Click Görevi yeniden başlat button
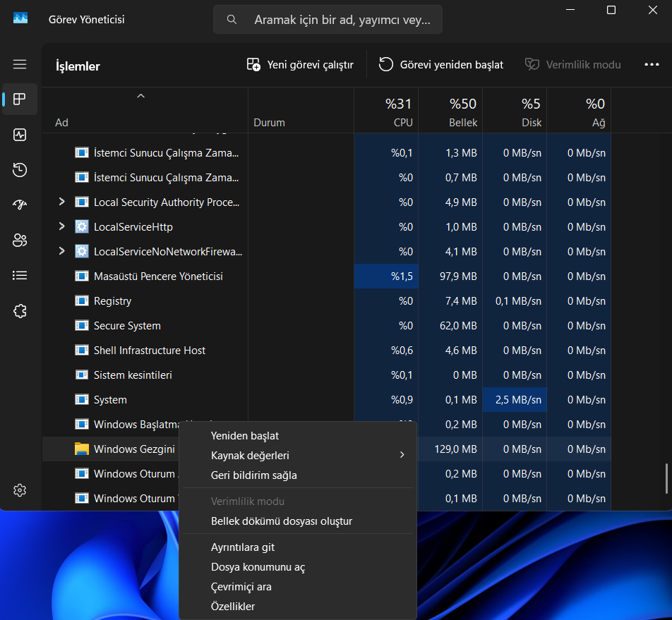Viewport: 672px width, 620px height. (x=440, y=65)
